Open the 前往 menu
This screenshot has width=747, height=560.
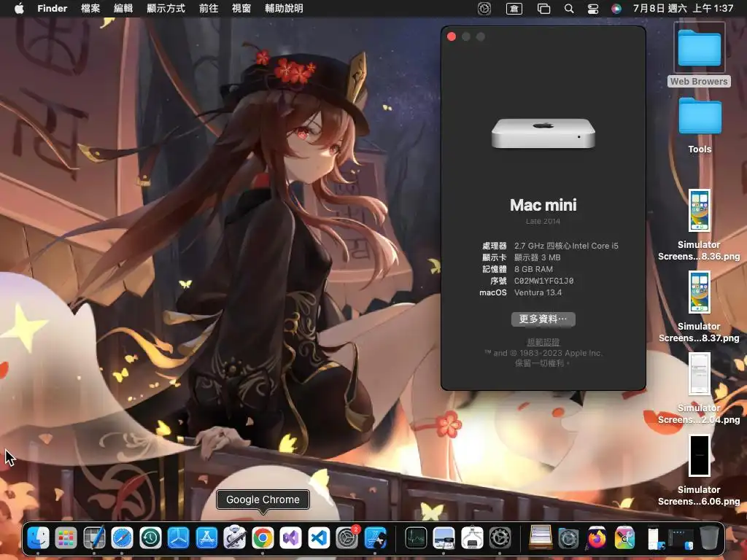coord(209,9)
